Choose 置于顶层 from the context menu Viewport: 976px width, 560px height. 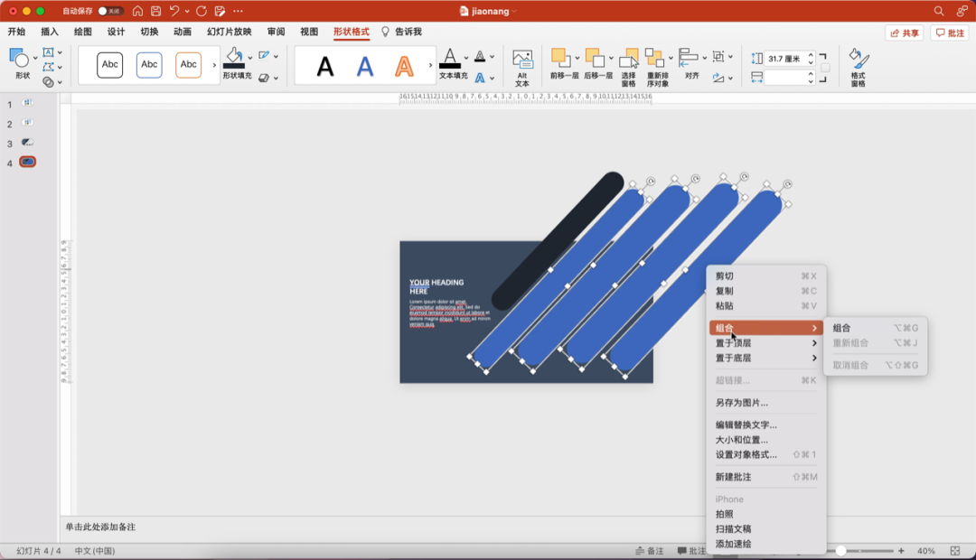(x=766, y=343)
